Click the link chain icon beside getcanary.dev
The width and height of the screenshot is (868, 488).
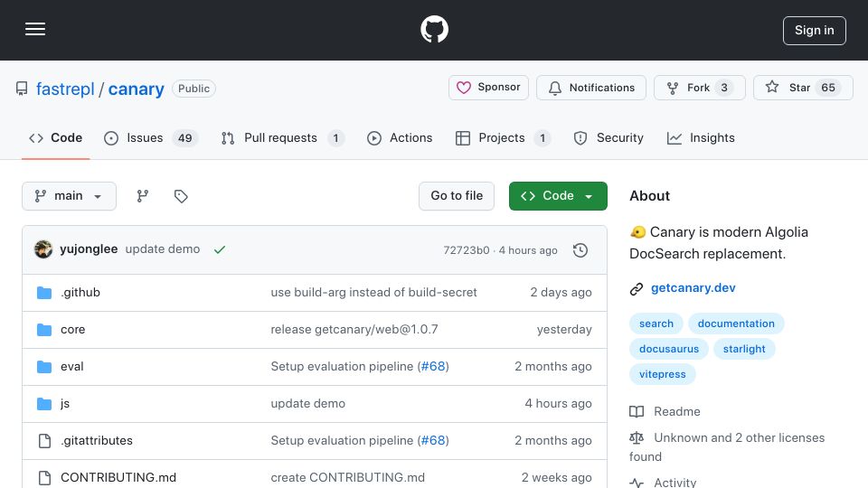pyautogui.click(x=637, y=289)
